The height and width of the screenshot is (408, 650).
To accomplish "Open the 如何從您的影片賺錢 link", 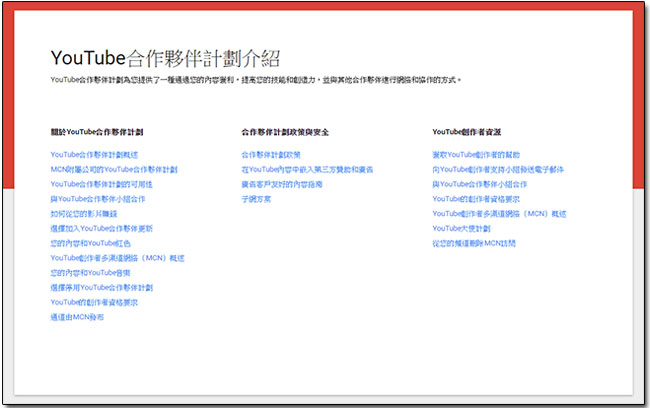I will tap(84, 214).
